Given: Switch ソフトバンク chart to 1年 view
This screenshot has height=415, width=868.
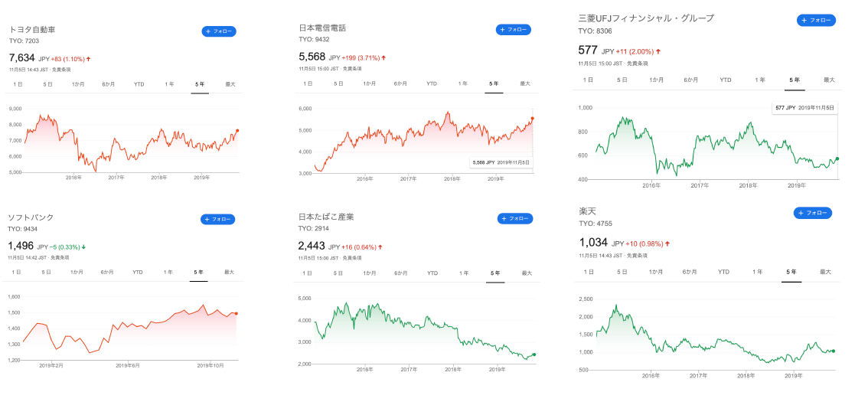Looking at the screenshot, I should tap(168, 272).
